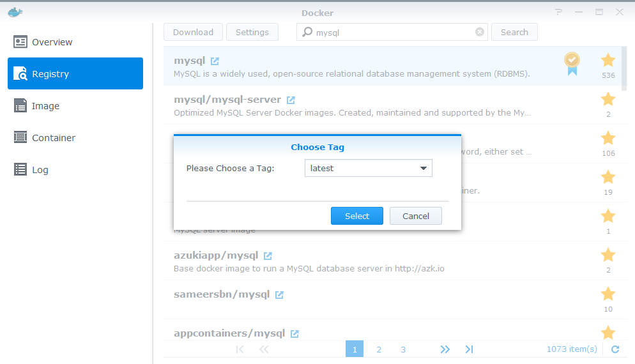Clear the search field with the X icon

tap(480, 32)
